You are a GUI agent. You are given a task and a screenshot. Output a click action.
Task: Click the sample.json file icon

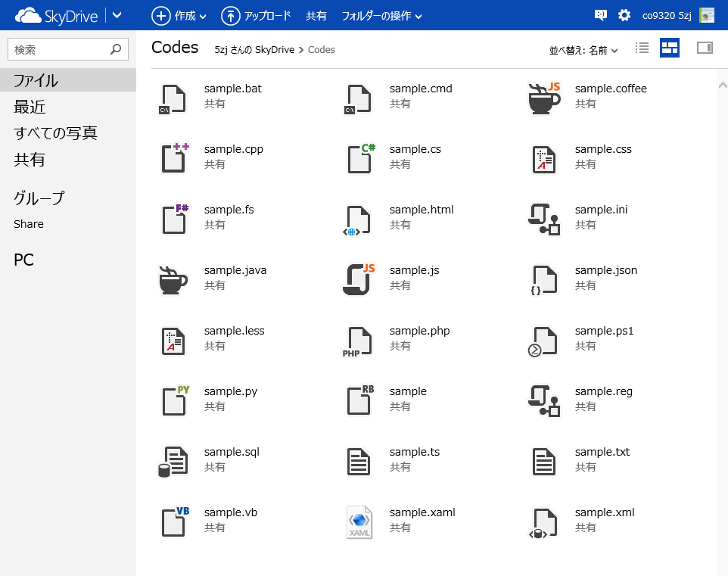544,279
